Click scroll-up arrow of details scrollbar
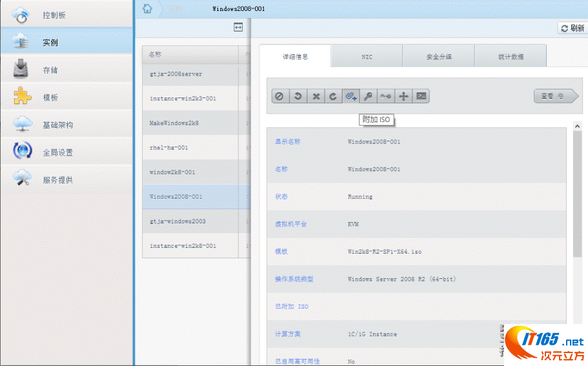 click(x=577, y=127)
